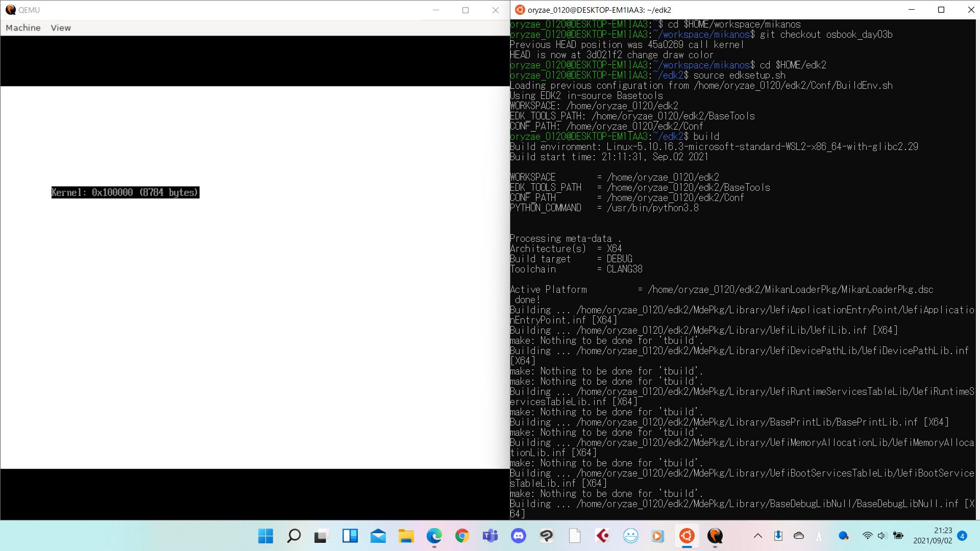Click the QEMU logo in its title bar
The width and height of the screenshot is (980, 551).
(x=10, y=10)
